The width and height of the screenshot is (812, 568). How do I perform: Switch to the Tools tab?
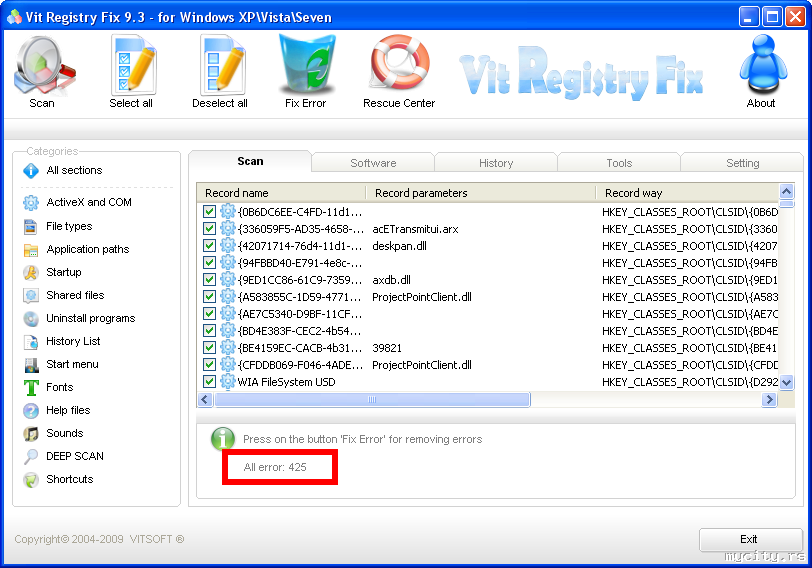(619, 163)
